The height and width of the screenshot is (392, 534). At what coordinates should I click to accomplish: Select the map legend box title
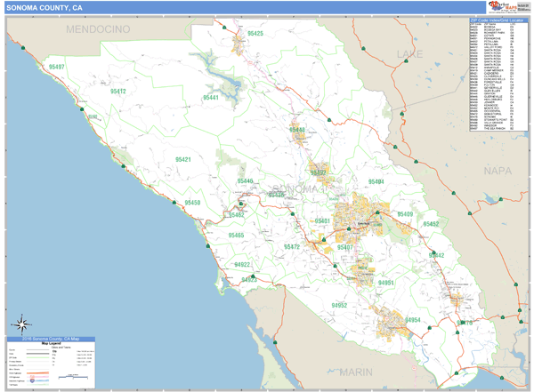52,340
